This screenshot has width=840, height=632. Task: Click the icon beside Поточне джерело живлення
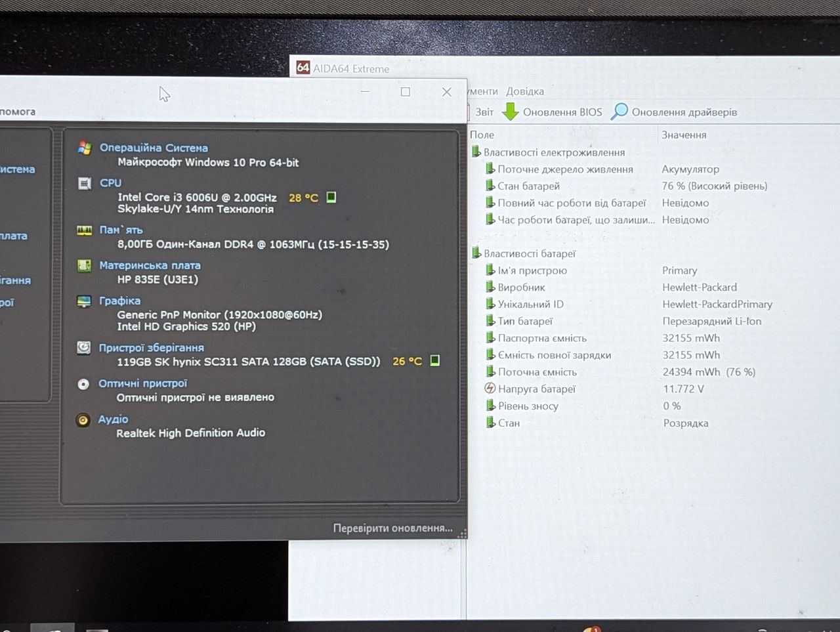(490, 169)
